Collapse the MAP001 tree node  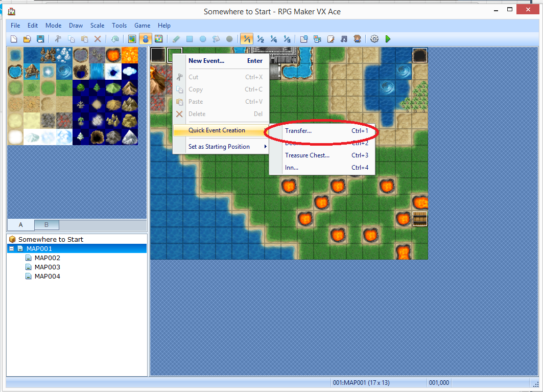point(12,248)
